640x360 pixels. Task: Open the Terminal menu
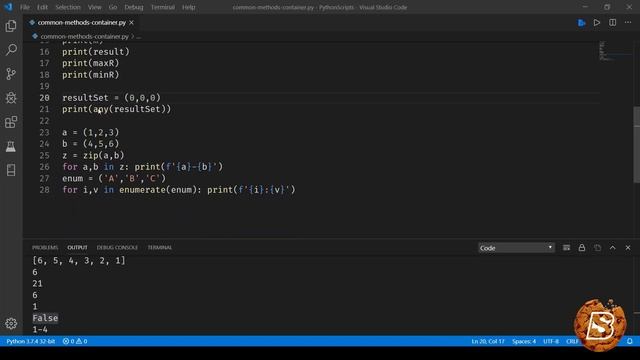pos(163,7)
